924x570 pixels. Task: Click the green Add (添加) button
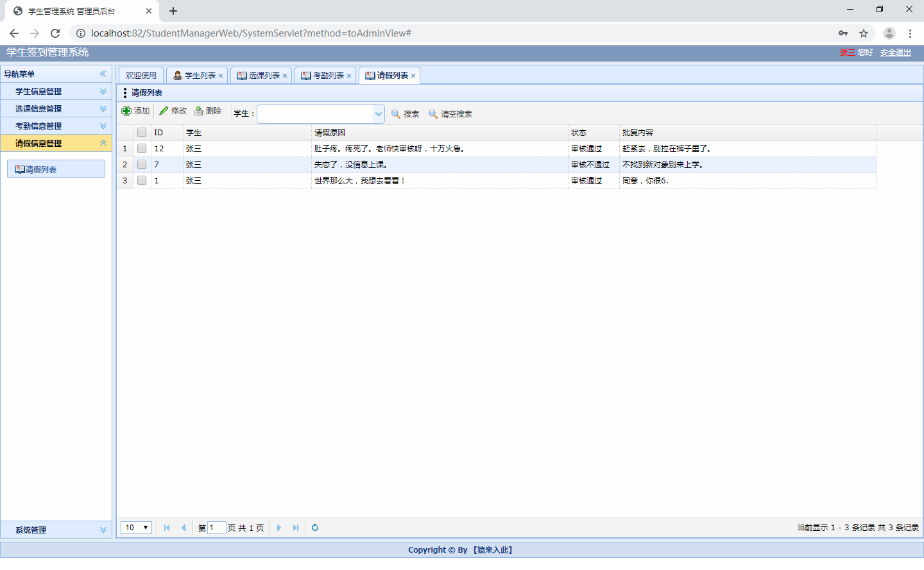click(x=135, y=111)
